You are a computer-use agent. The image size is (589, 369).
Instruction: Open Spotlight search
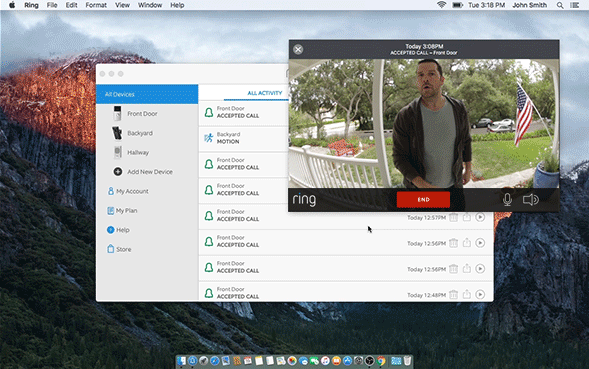click(x=560, y=5)
